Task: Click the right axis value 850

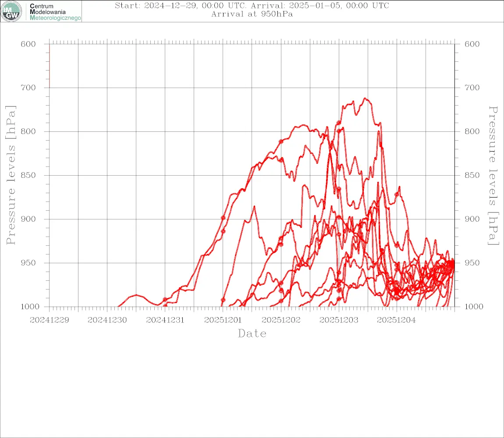Action: [472, 176]
